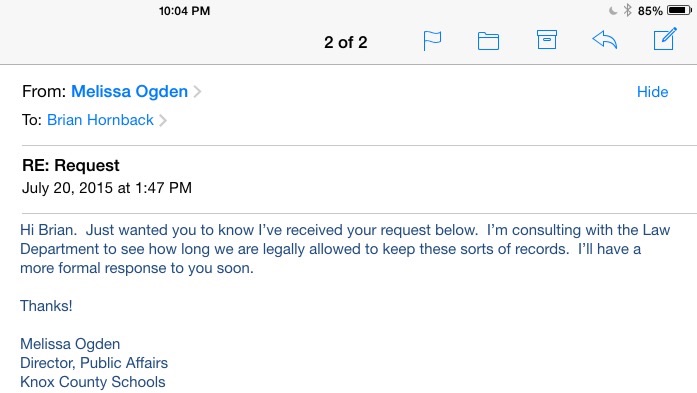Flag this message with the flag icon
The width and height of the screenshot is (697, 393).
tap(432, 41)
